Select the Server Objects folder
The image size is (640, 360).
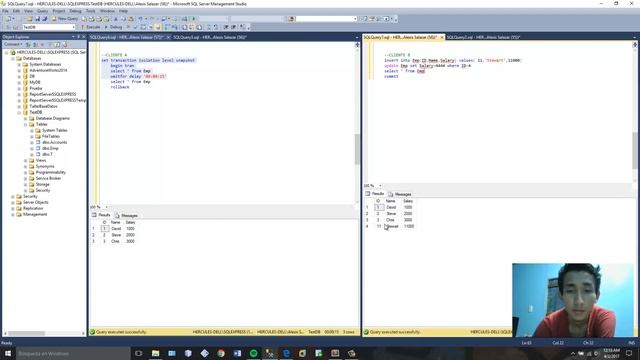pos(35,202)
